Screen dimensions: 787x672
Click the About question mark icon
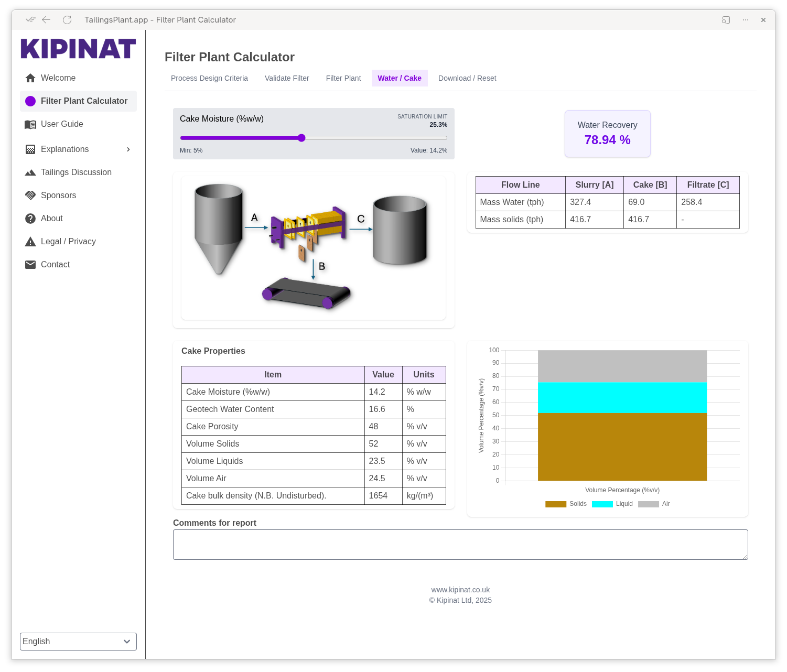tap(30, 219)
